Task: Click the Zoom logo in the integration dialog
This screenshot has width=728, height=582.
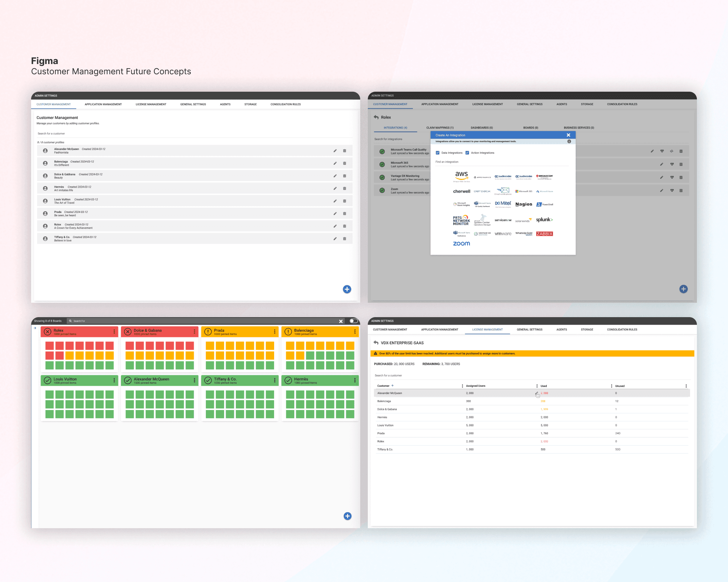Action: pos(461,244)
